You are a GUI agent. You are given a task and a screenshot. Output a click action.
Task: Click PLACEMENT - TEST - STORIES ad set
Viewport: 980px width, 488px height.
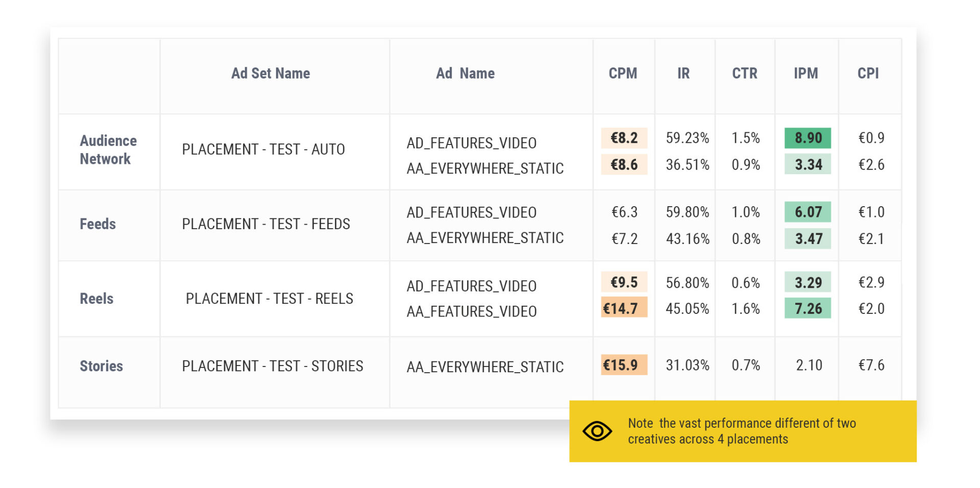coord(273,365)
